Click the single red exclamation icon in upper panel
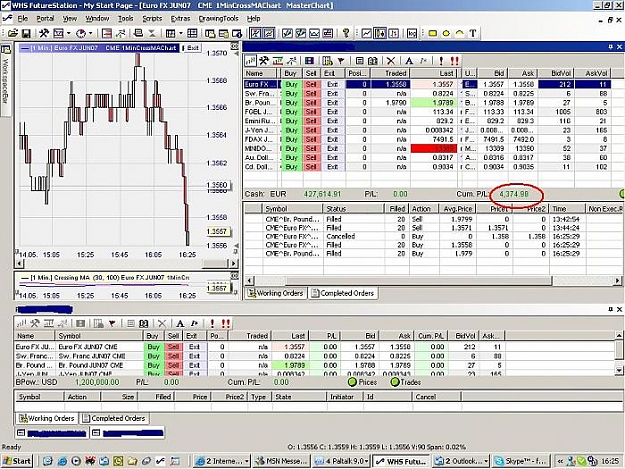This screenshot has width=625, height=469. [x=441, y=61]
